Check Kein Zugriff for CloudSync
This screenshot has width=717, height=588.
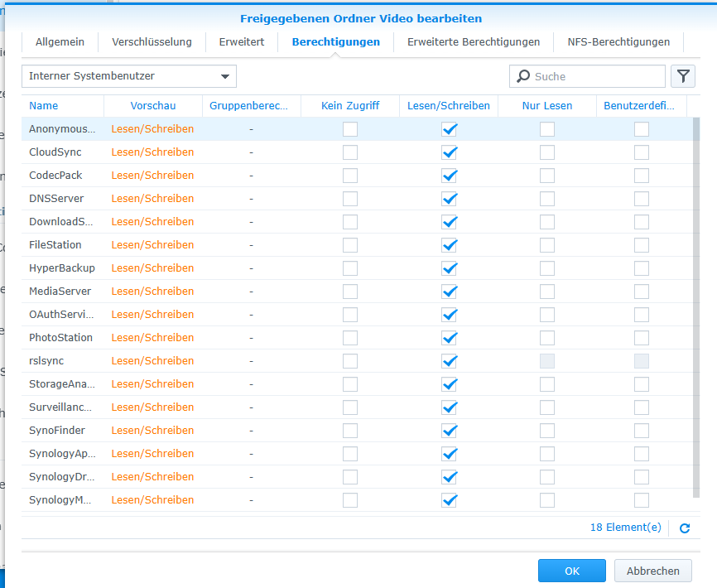pyautogui.click(x=349, y=152)
